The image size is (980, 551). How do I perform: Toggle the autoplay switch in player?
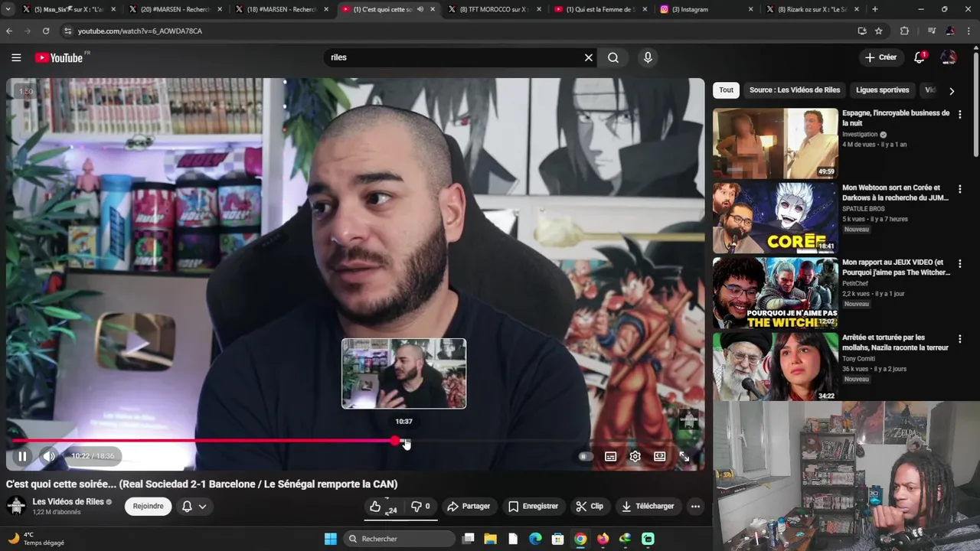click(x=584, y=456)
